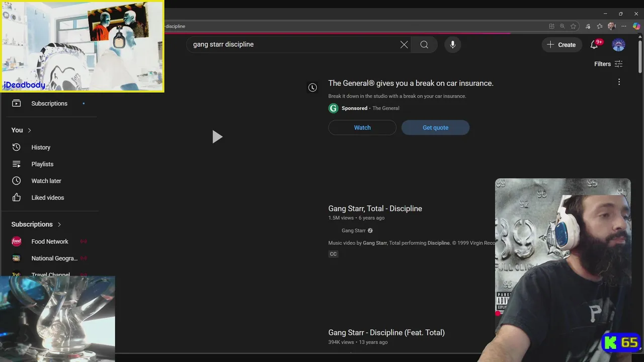The width and height of the screenshot is (644, 362).
Task: Open Liked videos in the sidebar
Action: coord(48,198)
